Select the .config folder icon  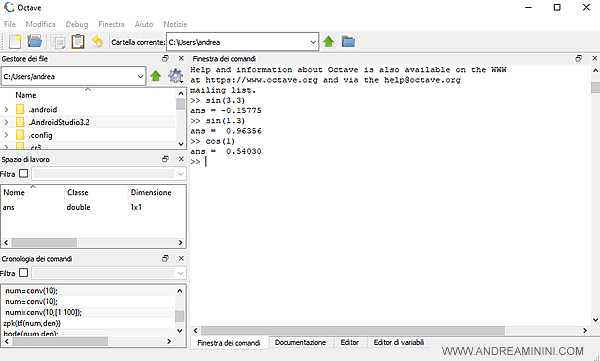click(x=20, y=135)
